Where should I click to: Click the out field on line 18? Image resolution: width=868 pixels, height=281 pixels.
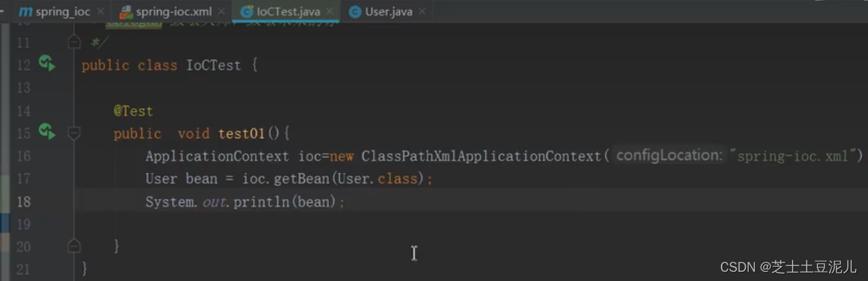coord(213,202)
